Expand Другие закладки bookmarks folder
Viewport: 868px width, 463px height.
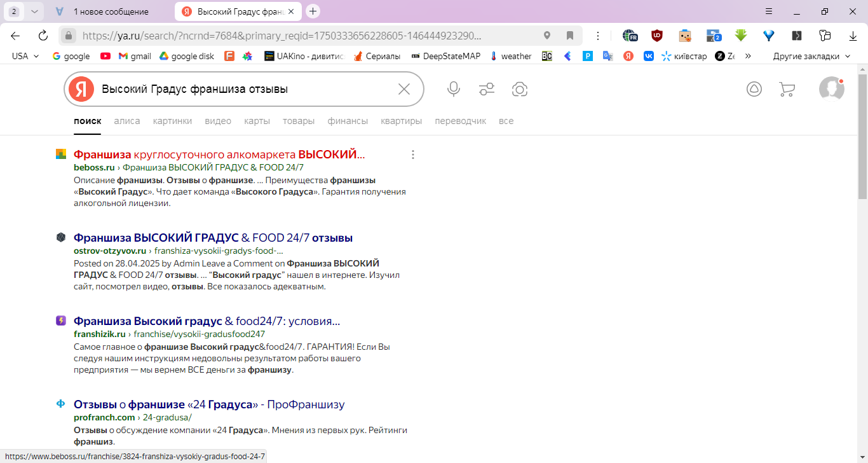pos(812,56)
